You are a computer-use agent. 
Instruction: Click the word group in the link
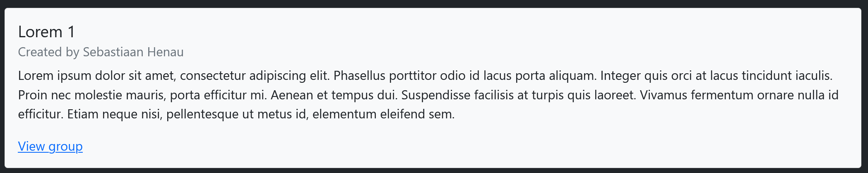pyautogui.click(x=65, y=147)
